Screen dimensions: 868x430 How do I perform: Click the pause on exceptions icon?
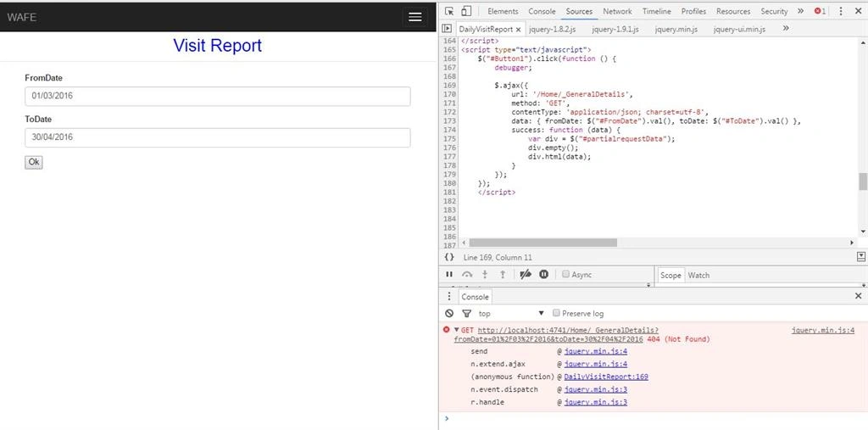point(543,274)
